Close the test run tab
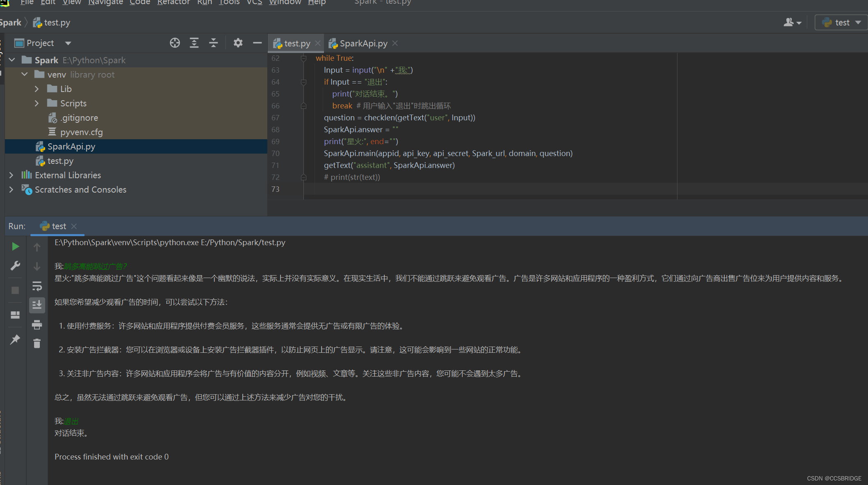 point(74,226)
